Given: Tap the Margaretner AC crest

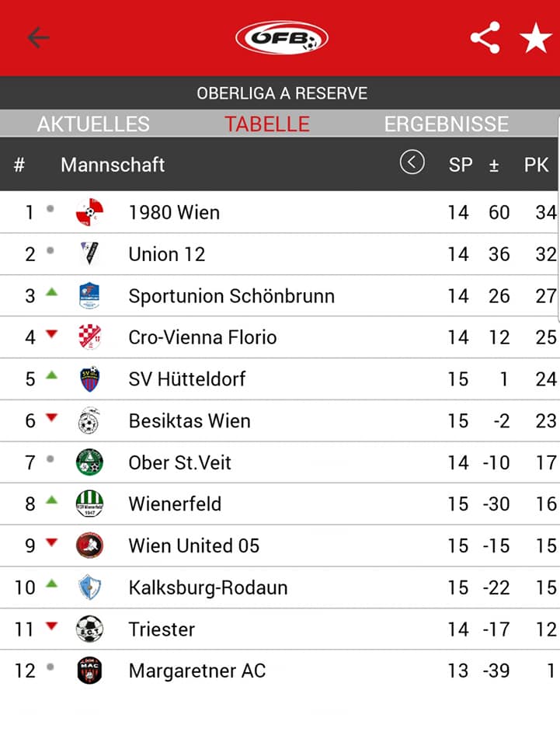Looking at the screenshot, I should point(89,671).
